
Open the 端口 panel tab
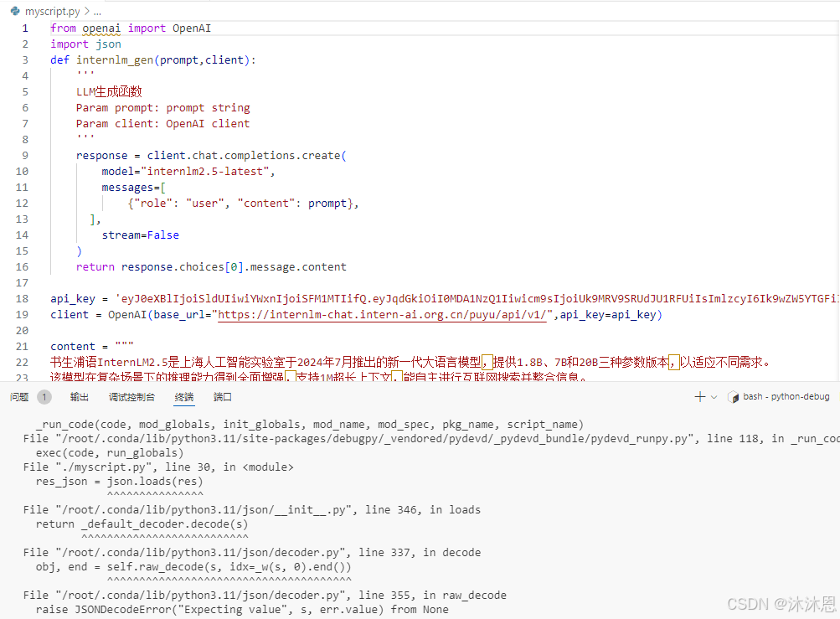222,396
